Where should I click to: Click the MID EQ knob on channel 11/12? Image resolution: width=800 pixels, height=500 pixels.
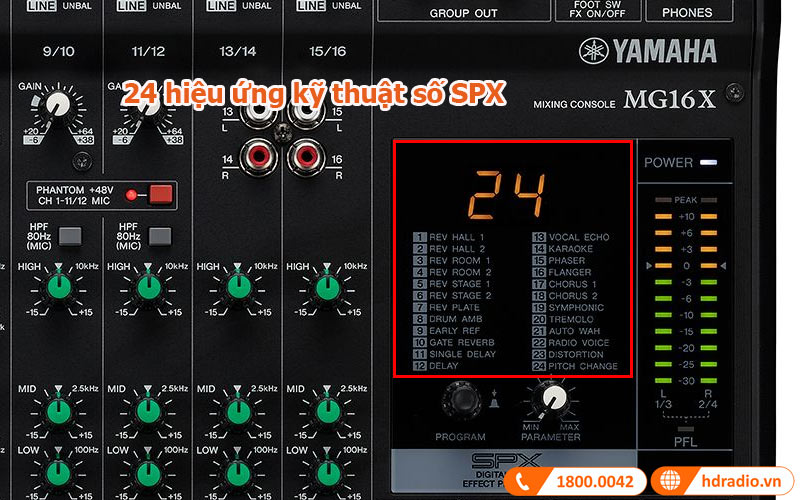point(148,411)
